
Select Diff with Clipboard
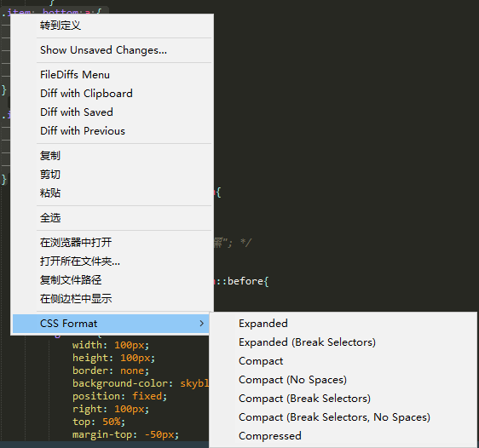point(112,94)
